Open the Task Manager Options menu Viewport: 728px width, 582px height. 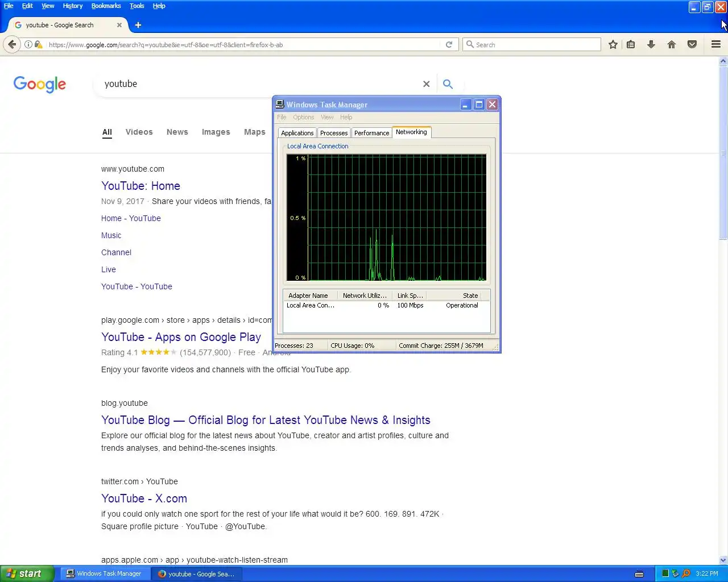(x=304, y=117)
